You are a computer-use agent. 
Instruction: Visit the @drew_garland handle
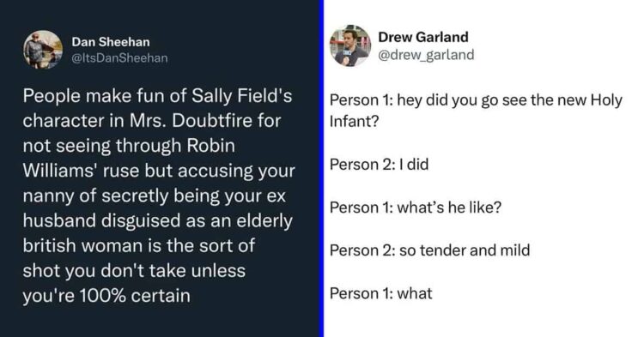click(426, 55)
